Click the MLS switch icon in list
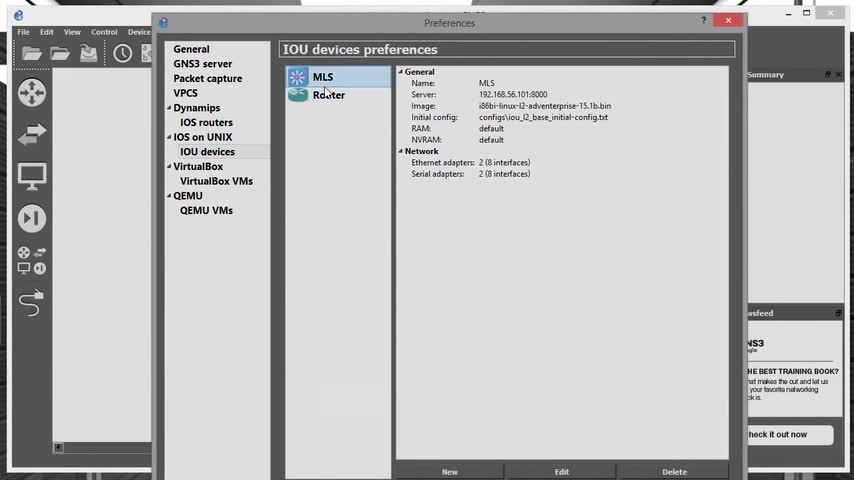The height and width of the screenshot is (480, 854). tap(297, 77)
